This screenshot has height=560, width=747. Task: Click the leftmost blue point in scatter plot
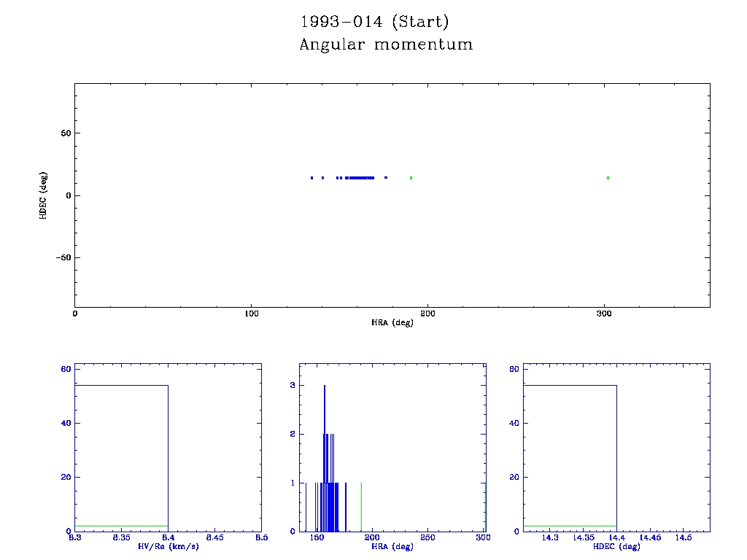(x=311, y=178)
